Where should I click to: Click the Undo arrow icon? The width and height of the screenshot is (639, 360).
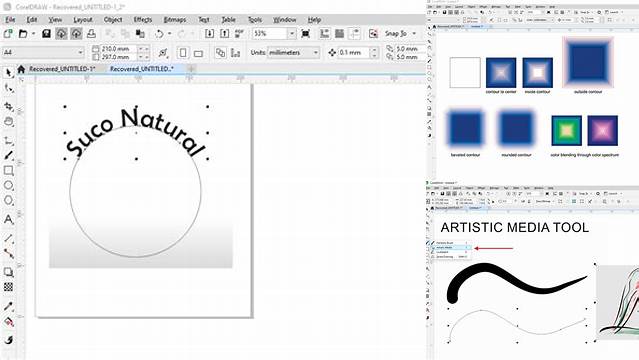click(159, 33)
